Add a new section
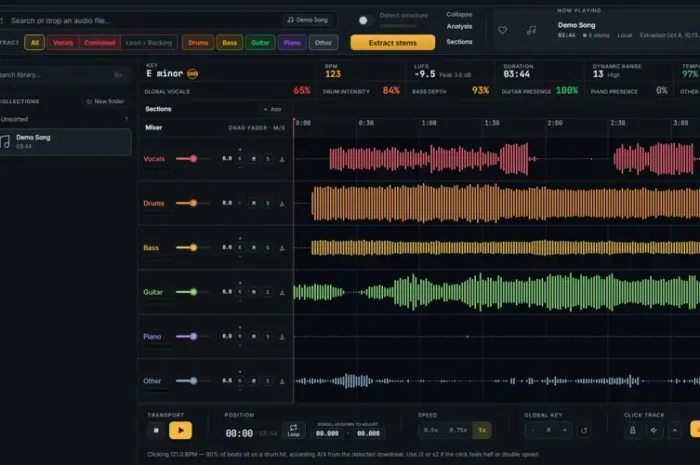 (272, 109)
